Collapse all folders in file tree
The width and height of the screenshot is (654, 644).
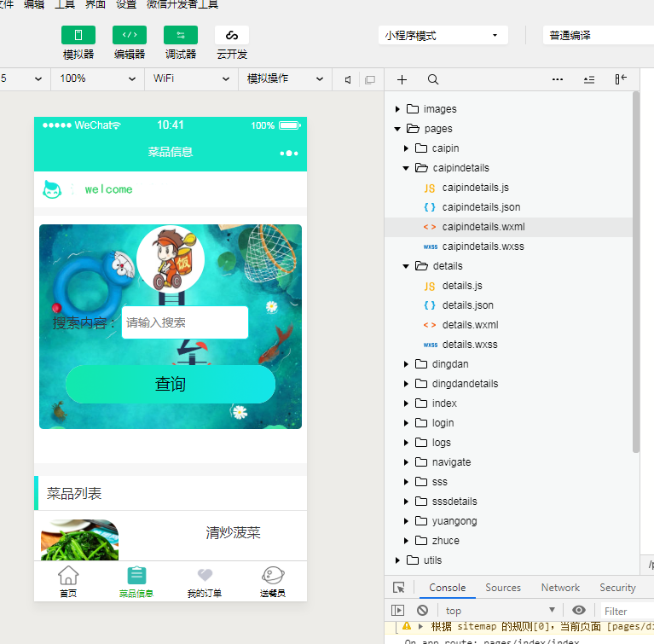pyautogui.click(x=589, y=79)
